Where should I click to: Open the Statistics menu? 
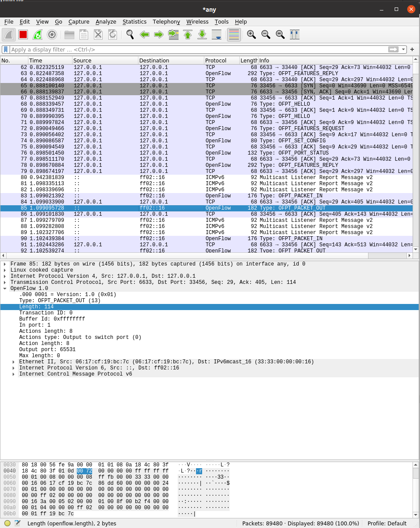[134, 21]
